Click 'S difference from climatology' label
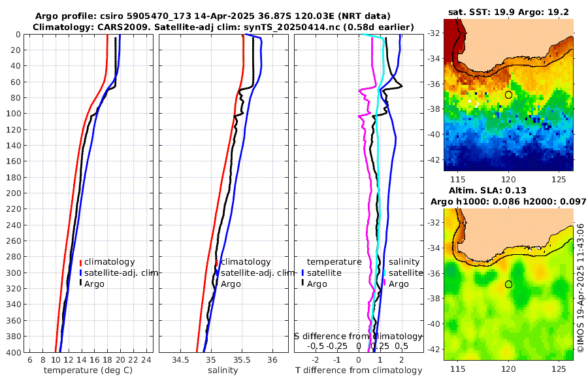The width and height of the screenshot is (588, 379). click(x=358, y=336)
